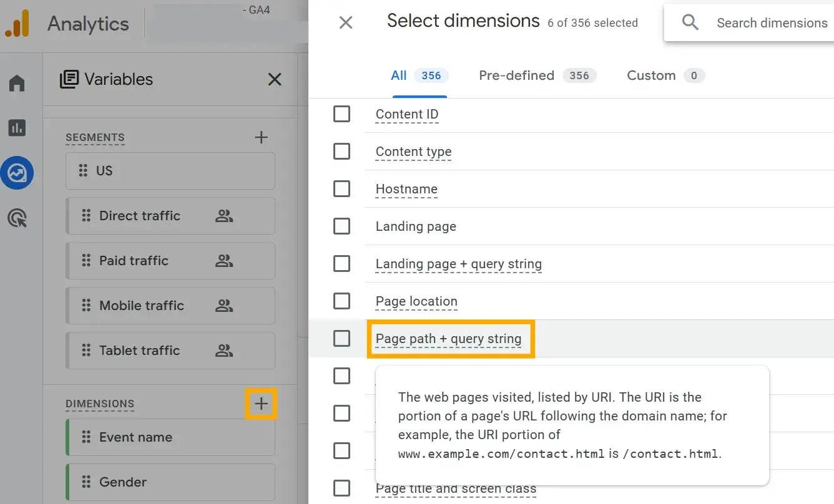Select the Explore icon in sidebar
This screenshot has width=834, height=504.
(17, 173)
